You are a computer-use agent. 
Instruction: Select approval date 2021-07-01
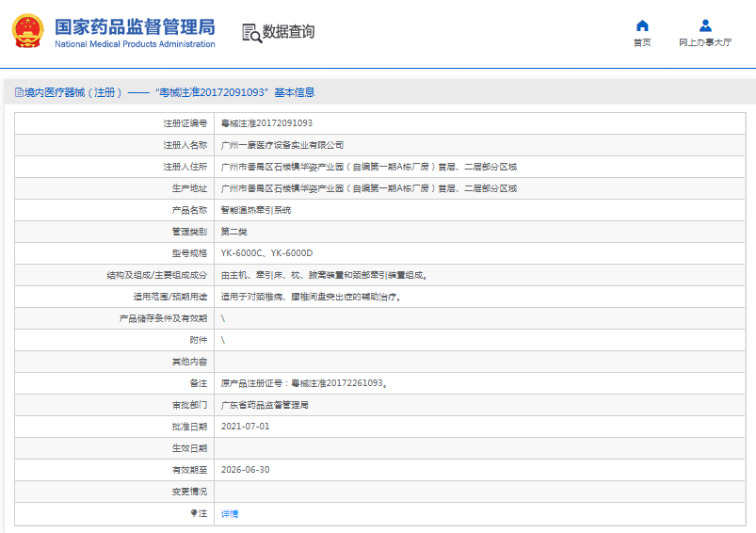click(246, 427)
